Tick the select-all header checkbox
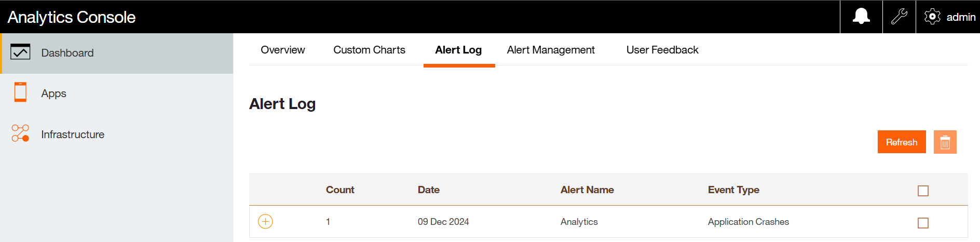980x242 pixels. (923, 191)
